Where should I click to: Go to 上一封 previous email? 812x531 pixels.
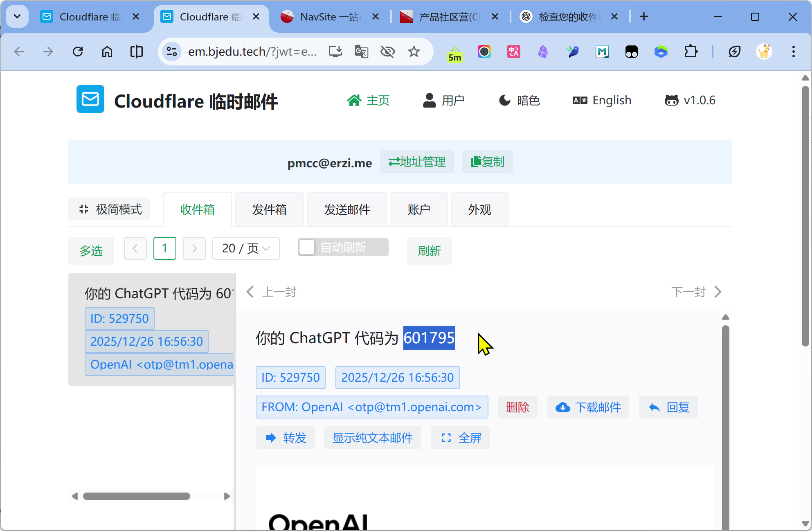pos(272,292)
